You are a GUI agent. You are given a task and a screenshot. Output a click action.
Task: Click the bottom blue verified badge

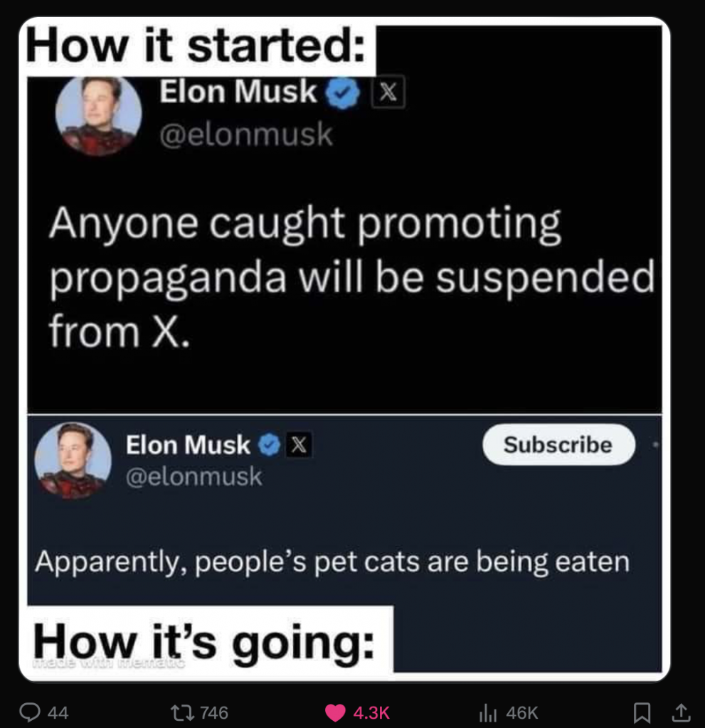(x=269, y=445)
